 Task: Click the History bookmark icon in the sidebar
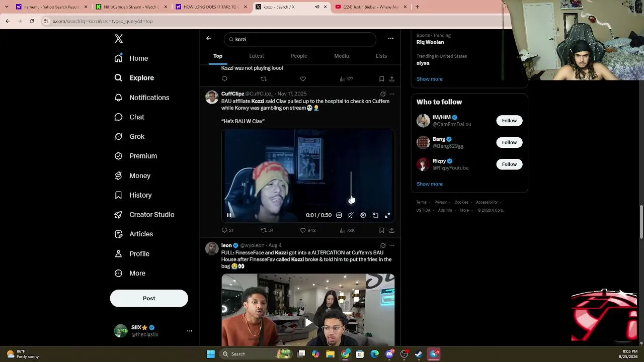118,195
